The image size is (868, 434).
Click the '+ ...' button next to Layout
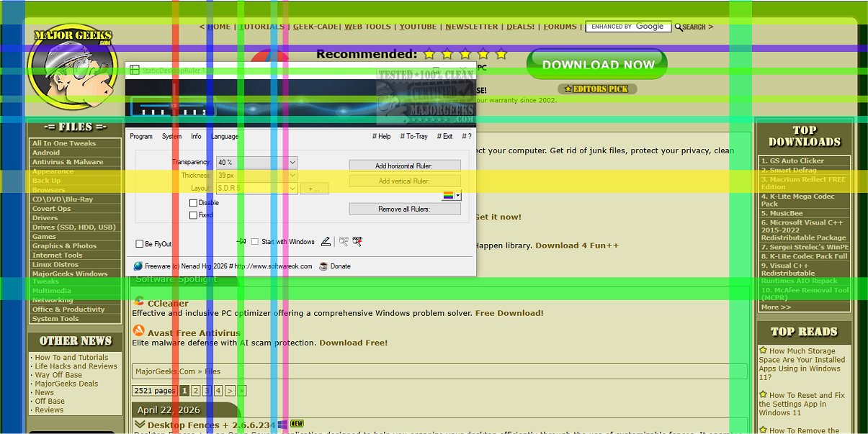pos(315,189)
